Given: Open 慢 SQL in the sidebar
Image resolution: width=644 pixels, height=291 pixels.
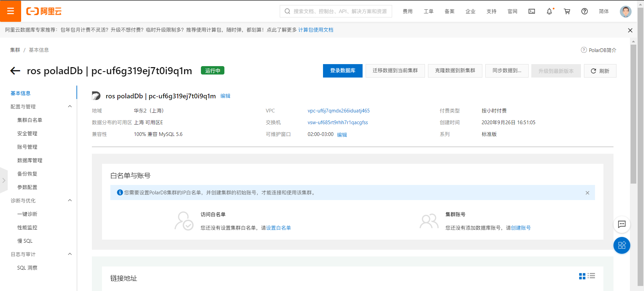Looking at the screenshot, I should point(25,241).
